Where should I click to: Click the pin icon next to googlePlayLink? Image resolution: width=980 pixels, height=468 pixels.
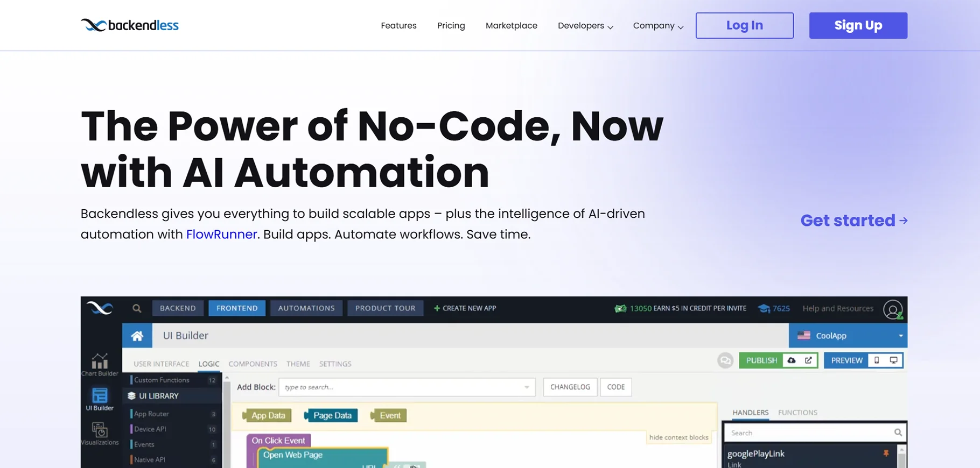[x=886, y=453]
